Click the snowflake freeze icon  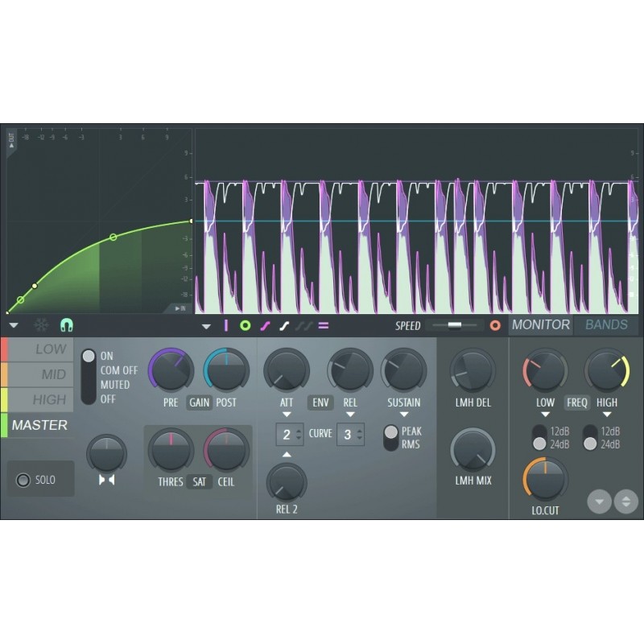click(39, 324)
